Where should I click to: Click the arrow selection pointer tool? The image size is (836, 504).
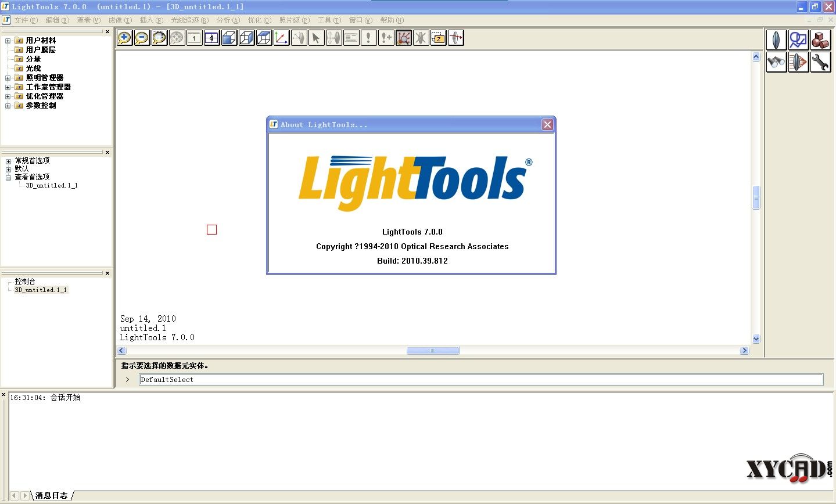click(316, 38)
